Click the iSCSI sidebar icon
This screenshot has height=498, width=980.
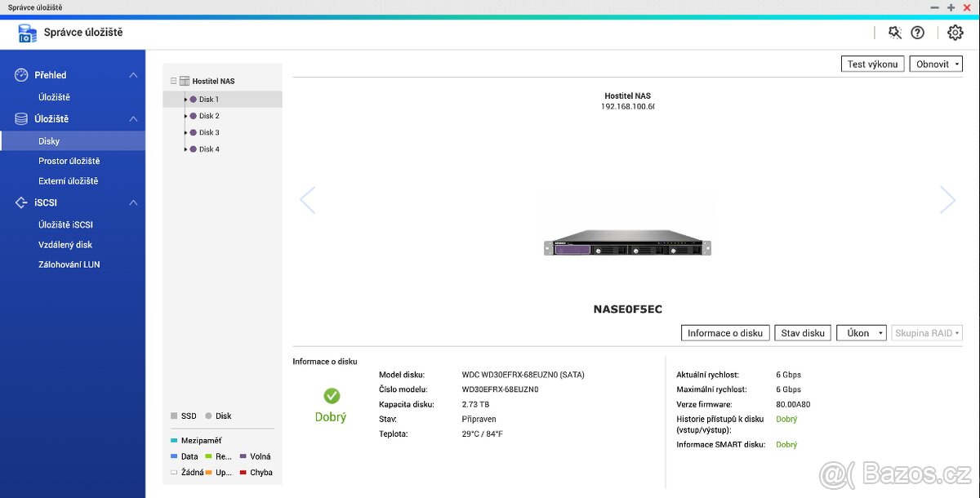(x=22, y=202)
